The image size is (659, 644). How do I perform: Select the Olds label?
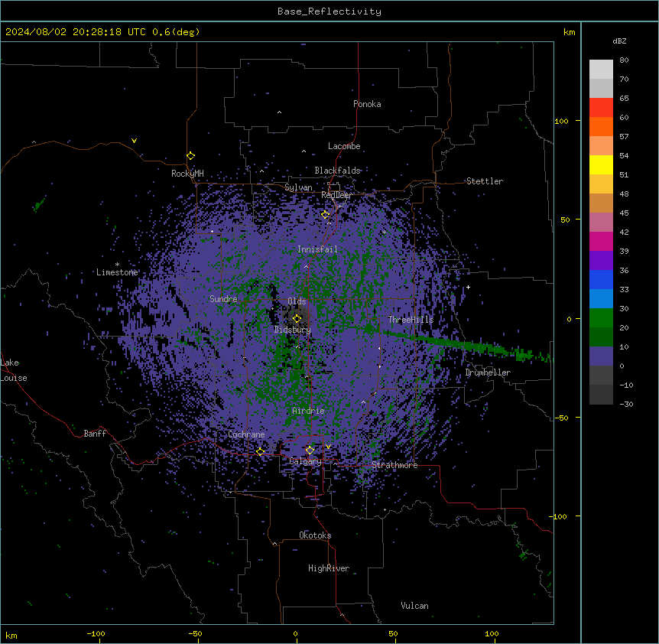(297, 301)
